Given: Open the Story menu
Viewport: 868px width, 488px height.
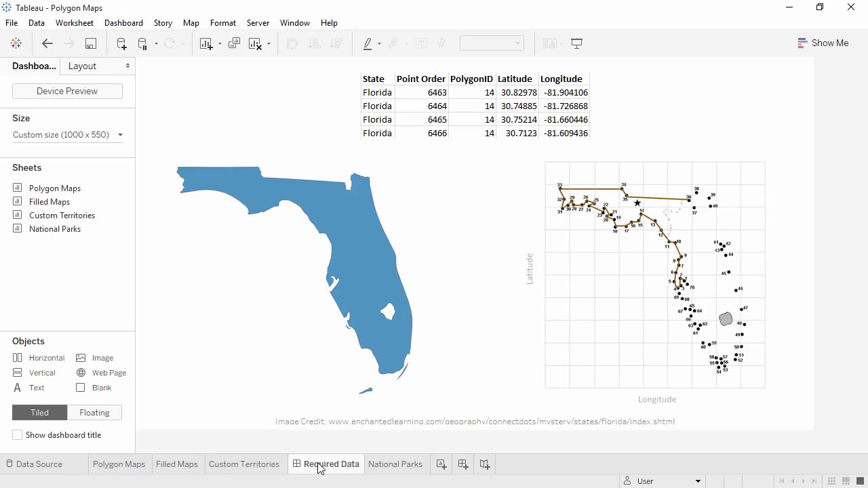Looking at the screenshot, I should point(163,23).
